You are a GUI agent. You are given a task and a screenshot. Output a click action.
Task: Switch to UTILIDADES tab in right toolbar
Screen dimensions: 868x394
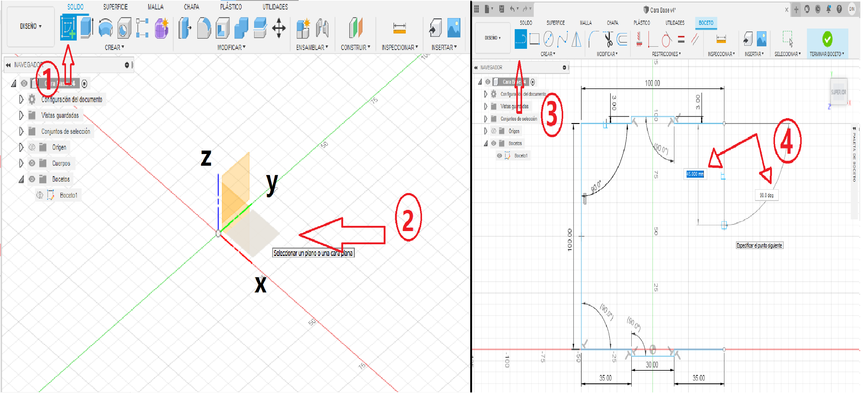676,23
